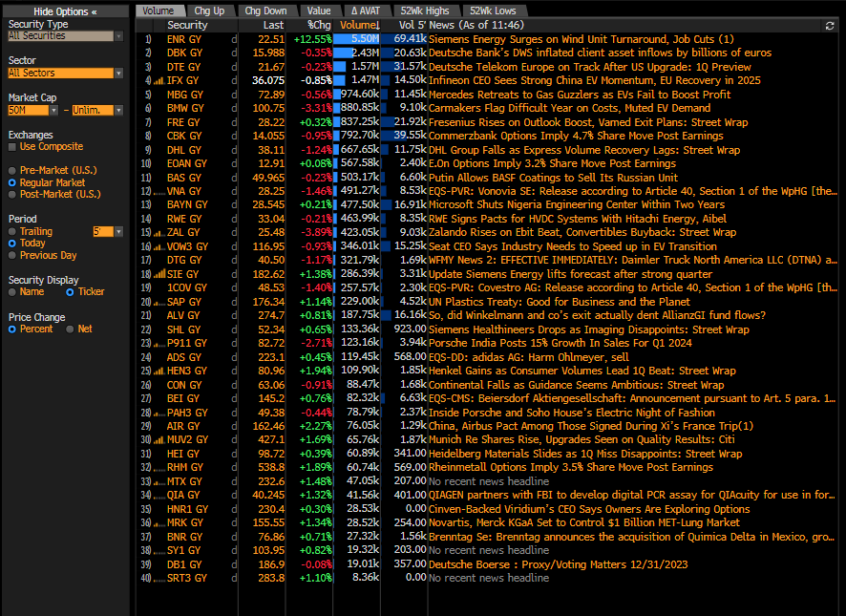Enable the Use Composite checkbox
This screenshot has height=616, width=846.
point(12,147)
